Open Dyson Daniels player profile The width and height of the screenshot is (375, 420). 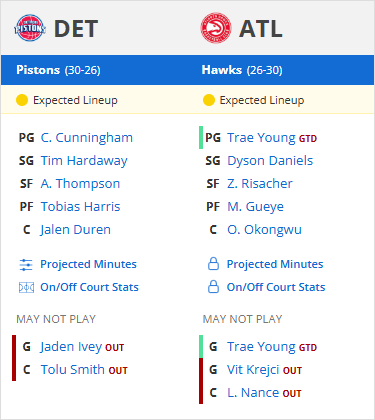click(270, 161)
